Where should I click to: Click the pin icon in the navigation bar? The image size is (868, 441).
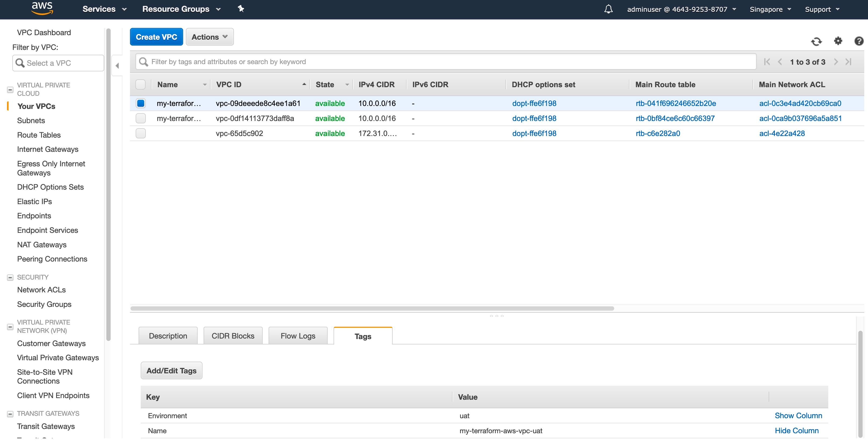[x=241, y=9]
